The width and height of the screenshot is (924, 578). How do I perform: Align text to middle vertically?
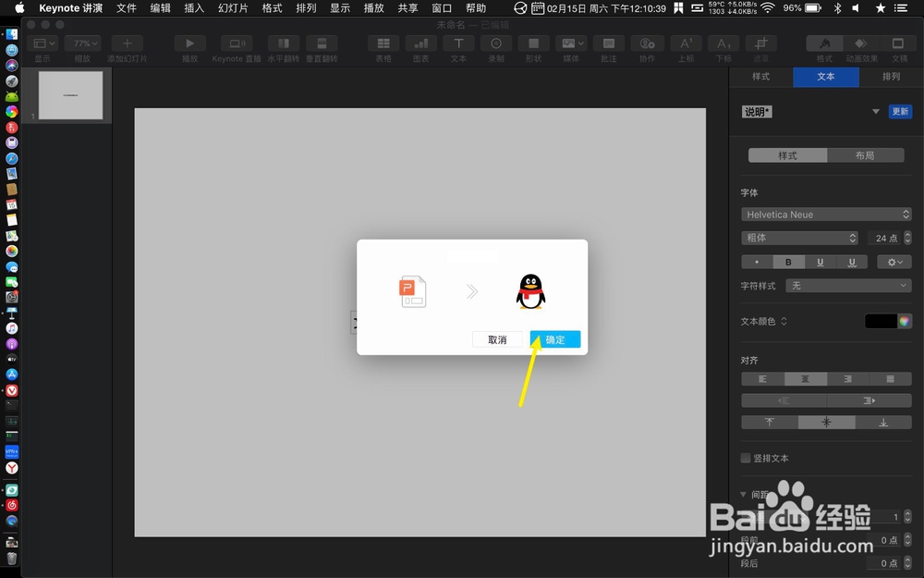click(x=826, y=423)
